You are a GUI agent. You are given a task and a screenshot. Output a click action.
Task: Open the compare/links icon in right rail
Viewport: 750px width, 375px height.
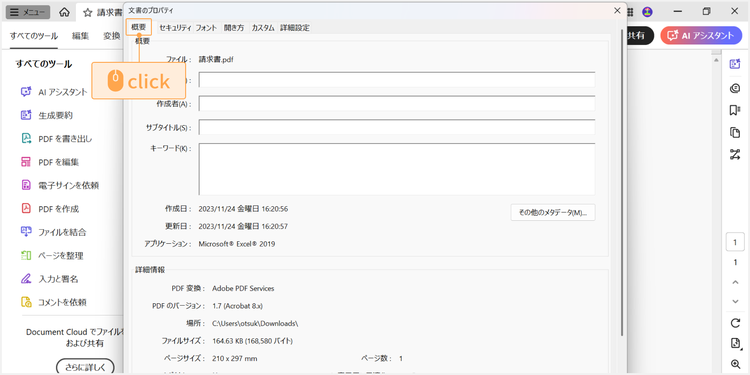[735, 154]
